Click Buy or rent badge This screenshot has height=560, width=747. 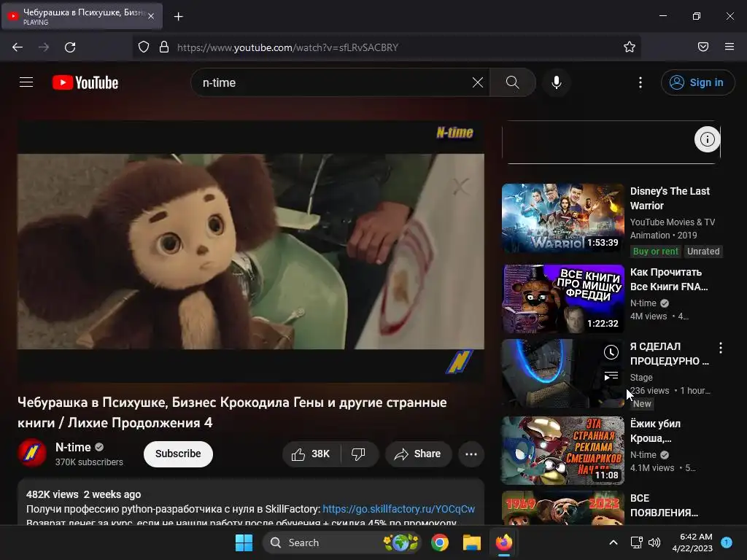point(656,251)
